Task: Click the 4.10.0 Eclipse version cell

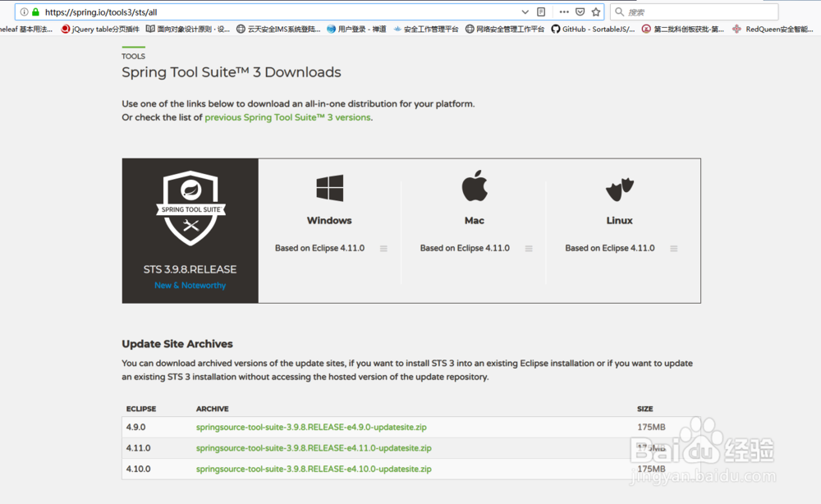Action: click(138, 469)
